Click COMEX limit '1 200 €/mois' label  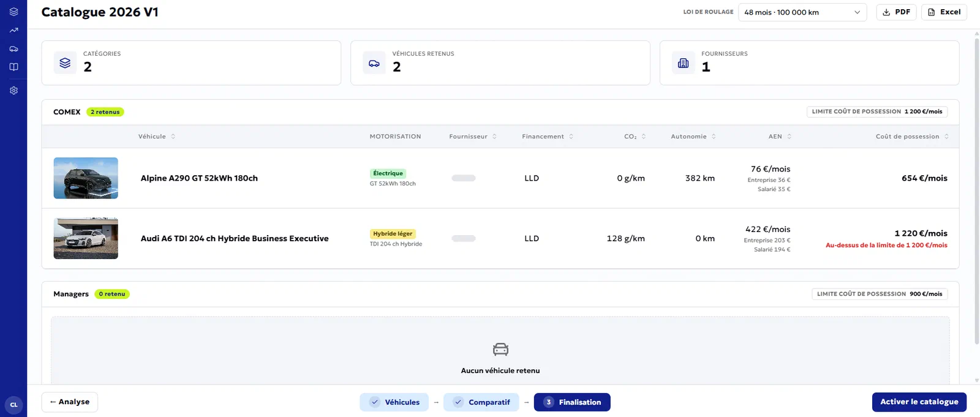click(877, 111)
